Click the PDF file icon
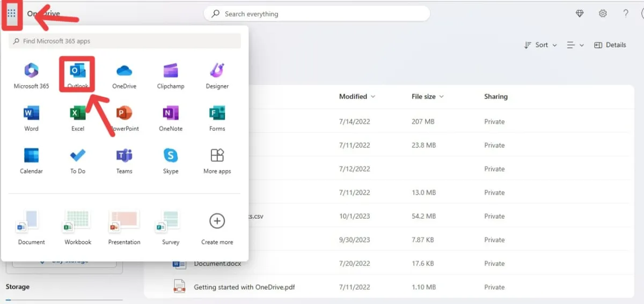This screenshot has width=644, height=304. [179, 287]
